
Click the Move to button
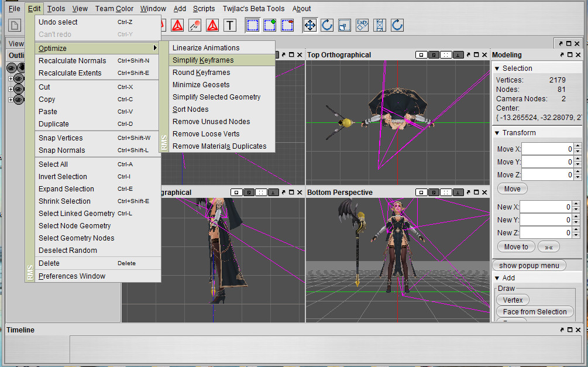[515, 247]
